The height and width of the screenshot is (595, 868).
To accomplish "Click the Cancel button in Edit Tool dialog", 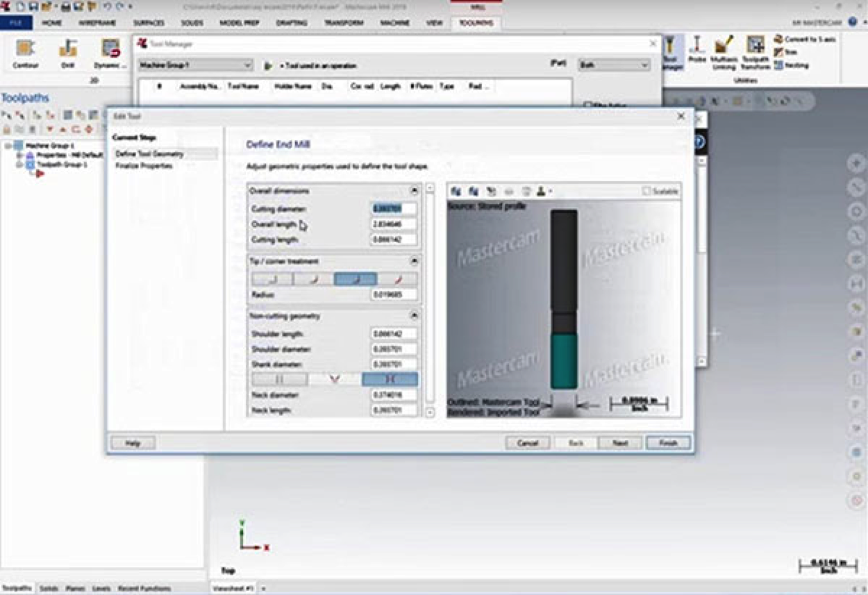I will [528, 443].
